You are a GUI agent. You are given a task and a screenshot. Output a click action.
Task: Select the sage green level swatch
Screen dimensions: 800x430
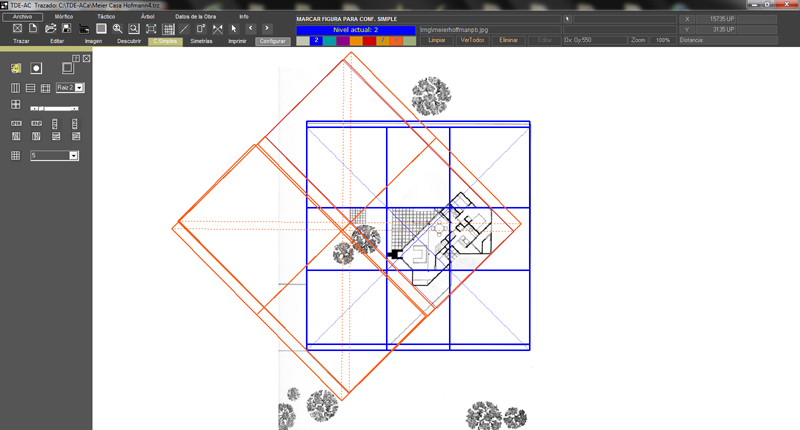pyautogui.click(x=410, y=40)
